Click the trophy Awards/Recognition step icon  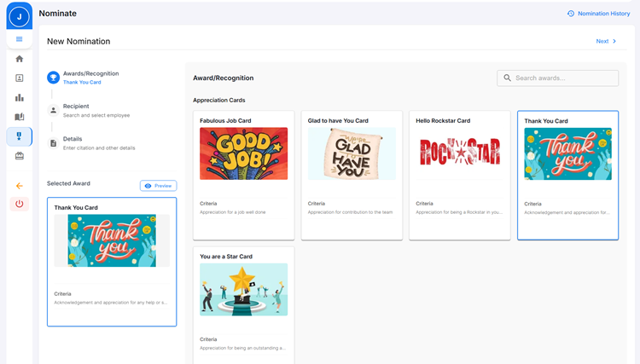pos(53,78)
